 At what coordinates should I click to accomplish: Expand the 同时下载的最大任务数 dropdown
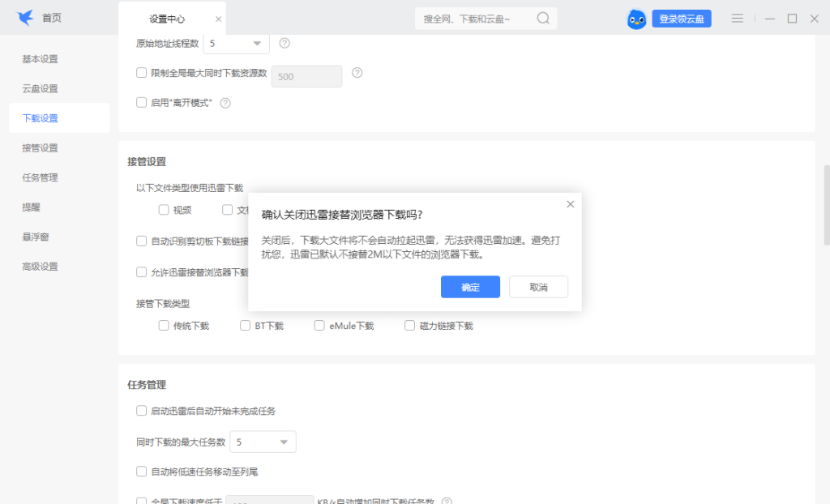[263, 442]
